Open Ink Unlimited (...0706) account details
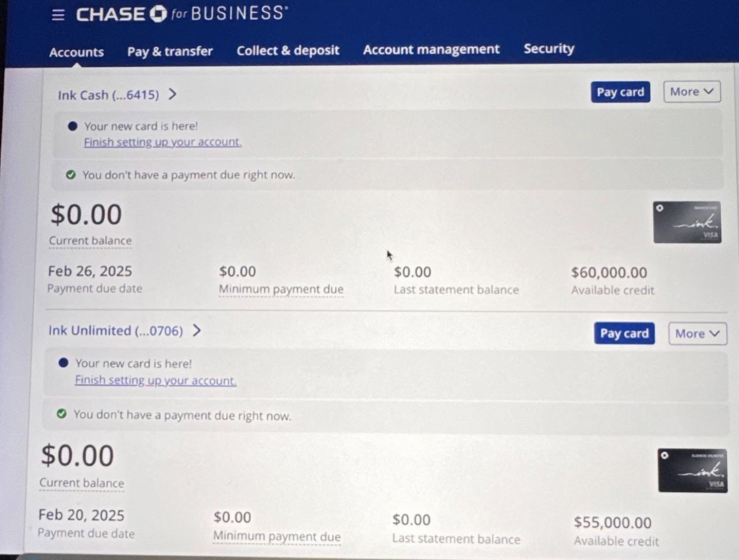This screenshot has width=739, height=560. point(115,331)
